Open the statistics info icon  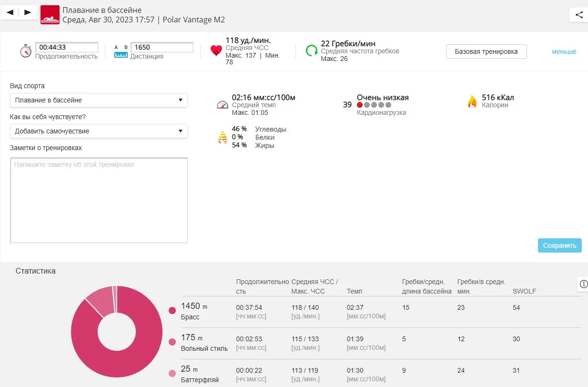tap(583, 284)
